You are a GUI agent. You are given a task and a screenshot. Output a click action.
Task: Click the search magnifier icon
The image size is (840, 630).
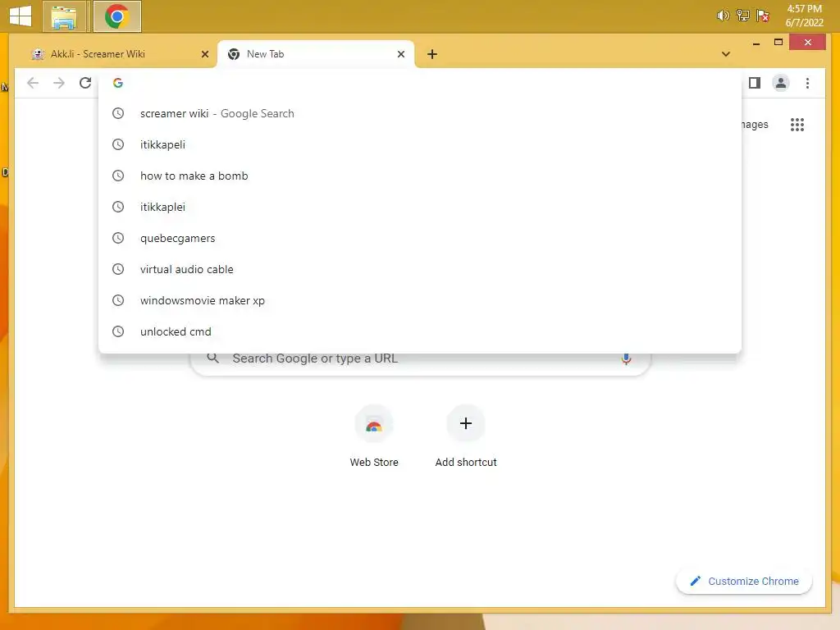[x=212, y=358]
